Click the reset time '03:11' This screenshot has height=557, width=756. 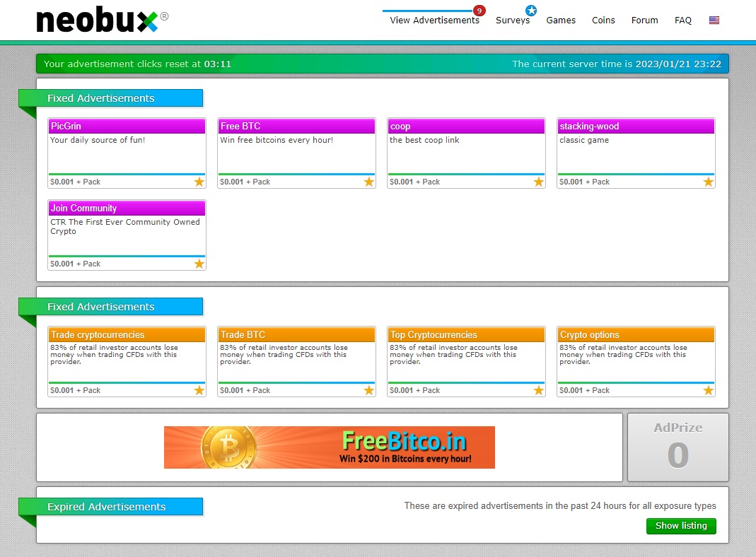217,64
